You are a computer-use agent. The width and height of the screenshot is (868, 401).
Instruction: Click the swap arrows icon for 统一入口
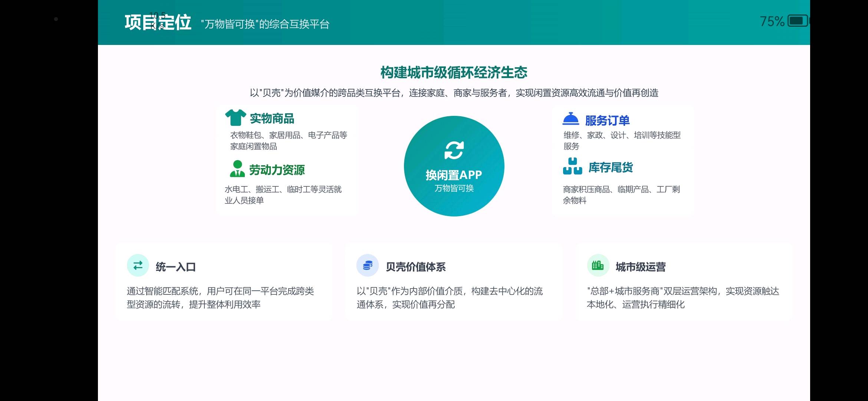[138, 265]
